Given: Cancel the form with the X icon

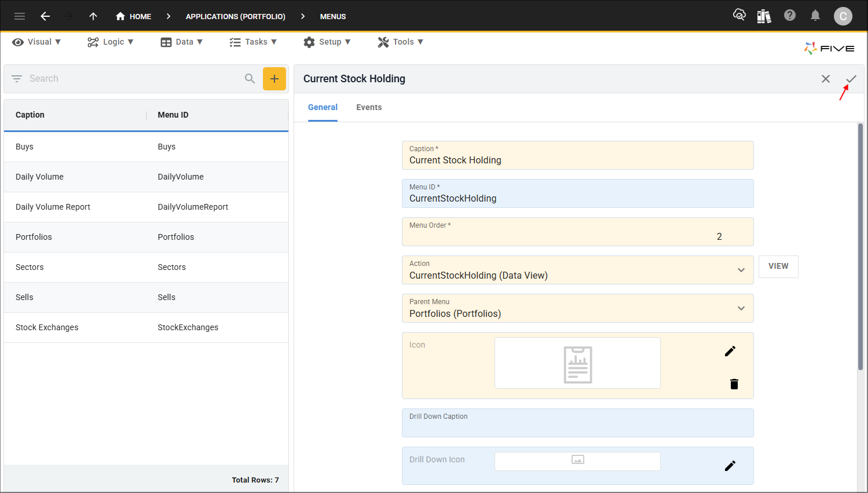Looking at the screenshot, I should pos(826,79).
